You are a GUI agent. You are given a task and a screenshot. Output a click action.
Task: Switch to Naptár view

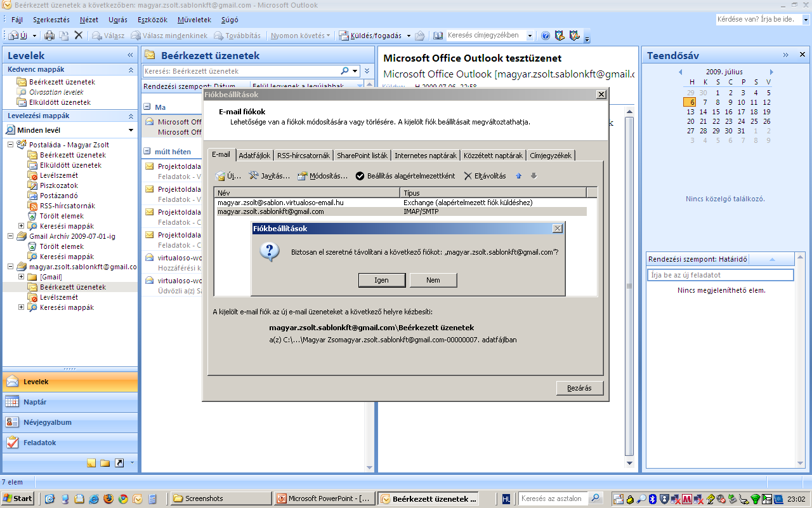[70, 402]
